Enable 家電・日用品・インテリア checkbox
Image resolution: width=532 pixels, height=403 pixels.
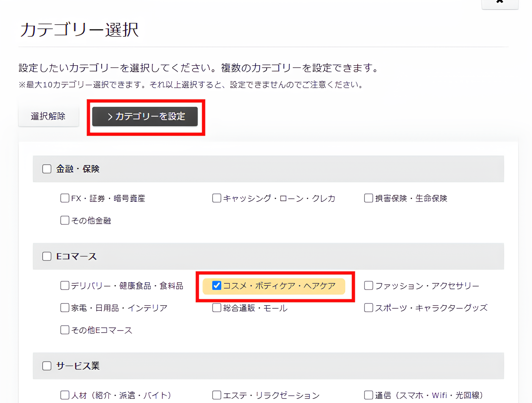(65, 308)
